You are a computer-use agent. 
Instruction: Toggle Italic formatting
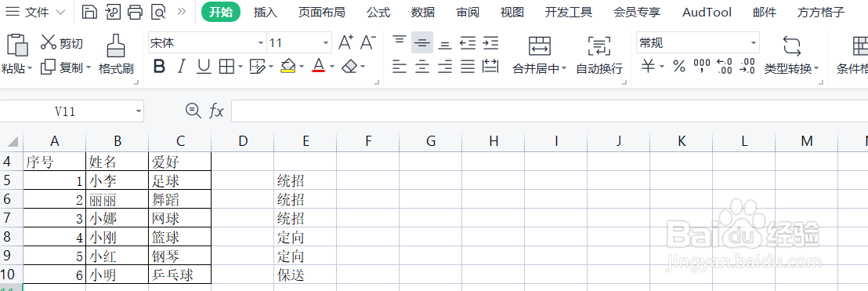[x=181, y=67]
